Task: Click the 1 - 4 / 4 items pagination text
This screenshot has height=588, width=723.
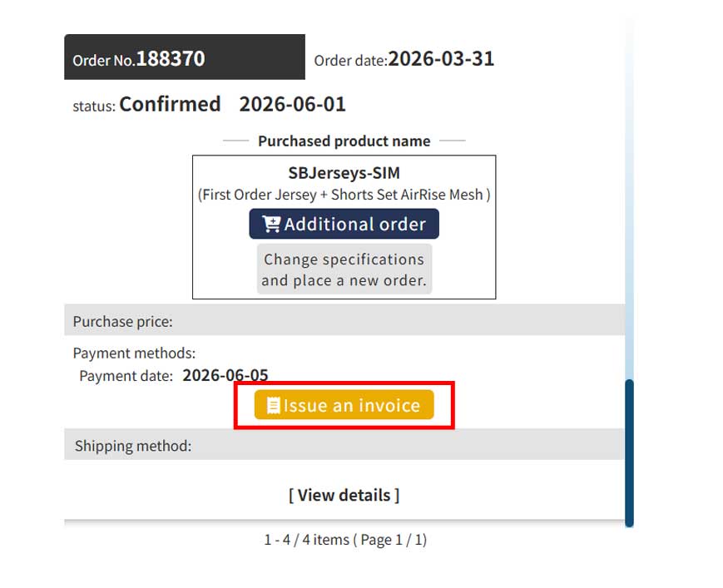Action: [345, 540]
